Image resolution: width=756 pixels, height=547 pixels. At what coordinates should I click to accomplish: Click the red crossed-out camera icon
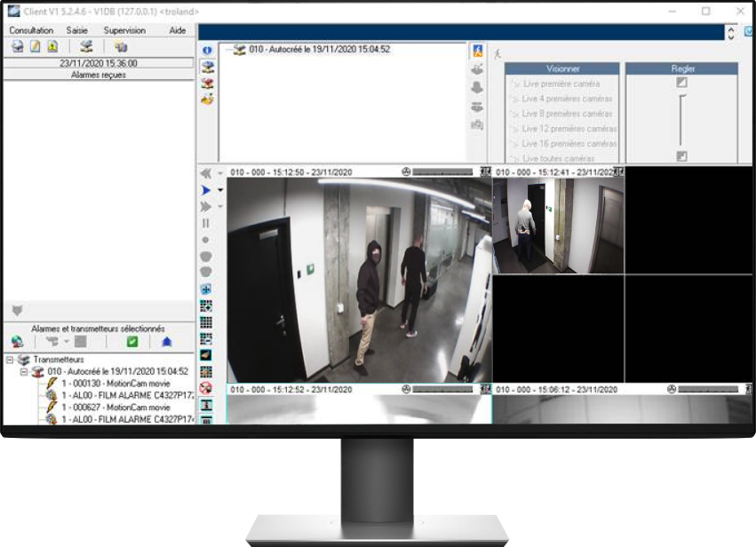pyautogui.click(x=206, y=388)
